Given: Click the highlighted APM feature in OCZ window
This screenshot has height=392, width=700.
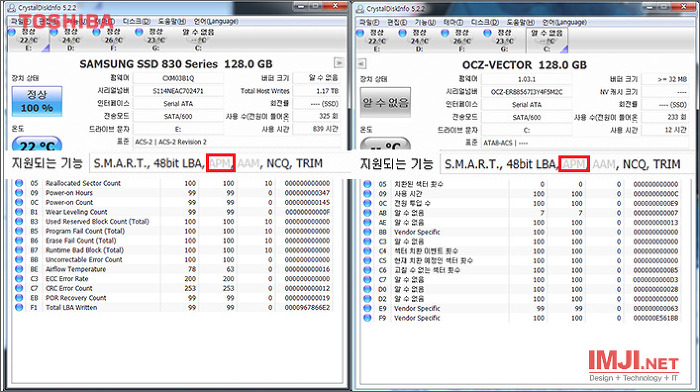Looking at the screenshot, I should (574, 164).
